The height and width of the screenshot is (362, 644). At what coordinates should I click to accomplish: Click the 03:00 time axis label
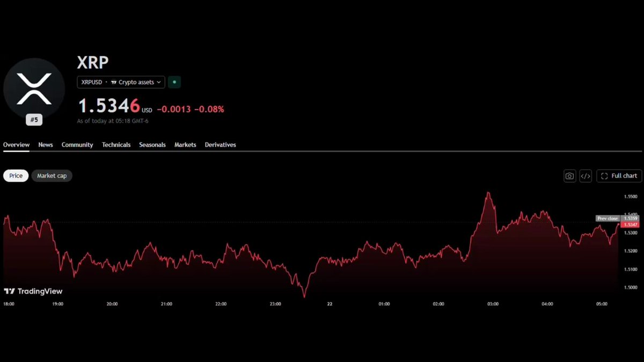point(493,304)
